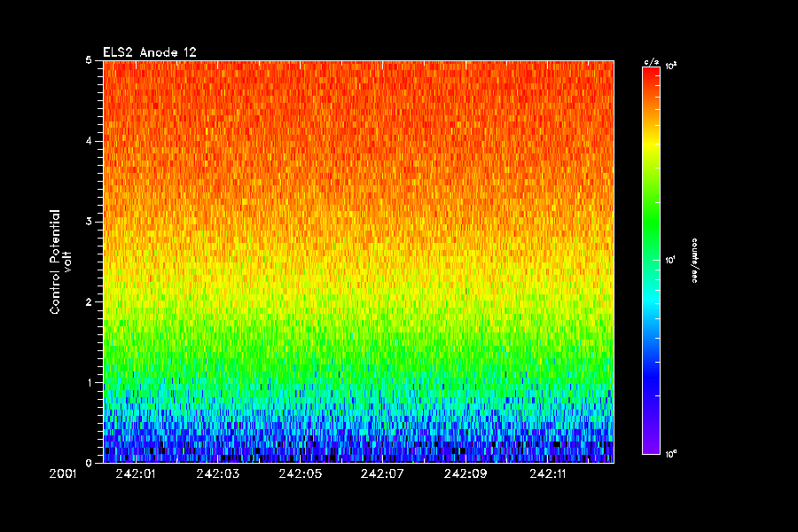Click the year label '2001'

pos(63,474)
